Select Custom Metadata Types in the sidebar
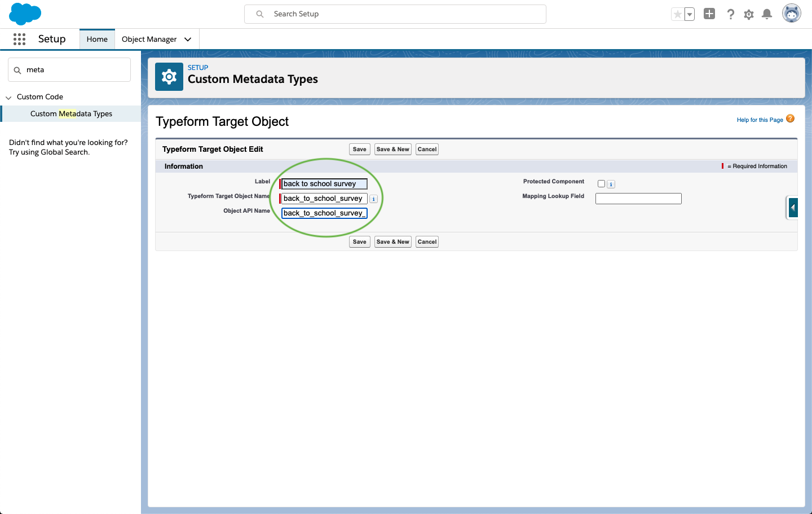The image size is (812, 514). (x=71, y=113)
